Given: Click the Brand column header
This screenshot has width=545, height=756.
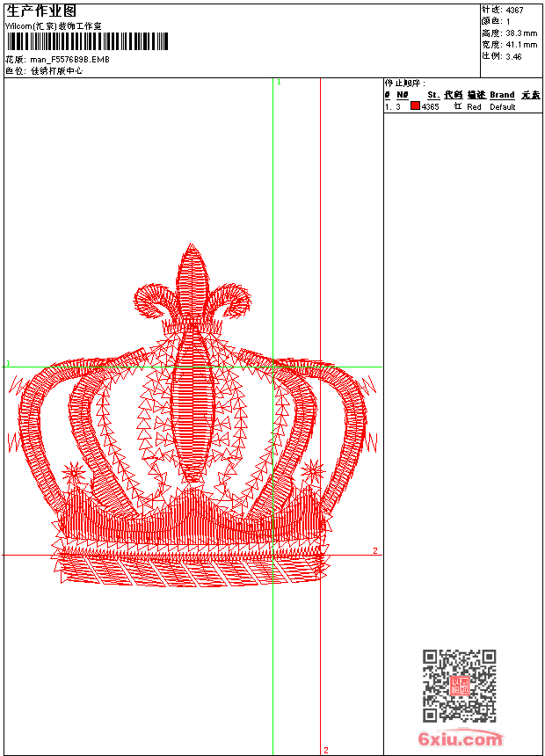Looking at the screenshot, I should coord(502,95).
